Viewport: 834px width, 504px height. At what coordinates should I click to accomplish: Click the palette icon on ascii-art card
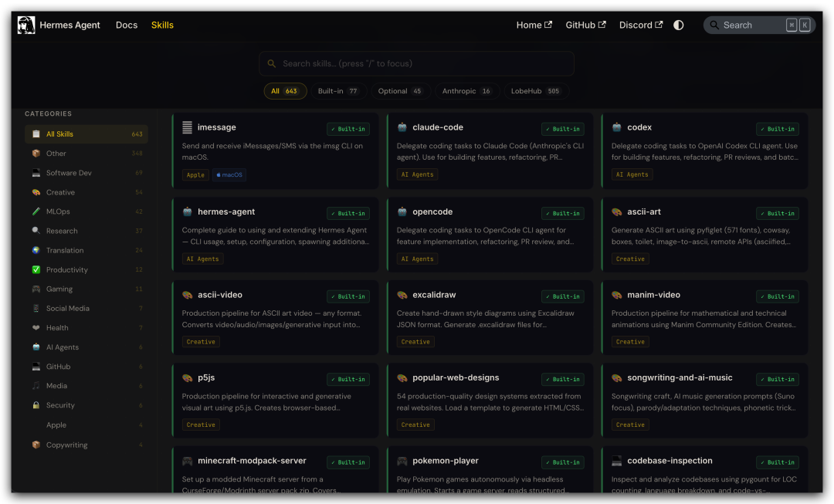click(617, 211)
